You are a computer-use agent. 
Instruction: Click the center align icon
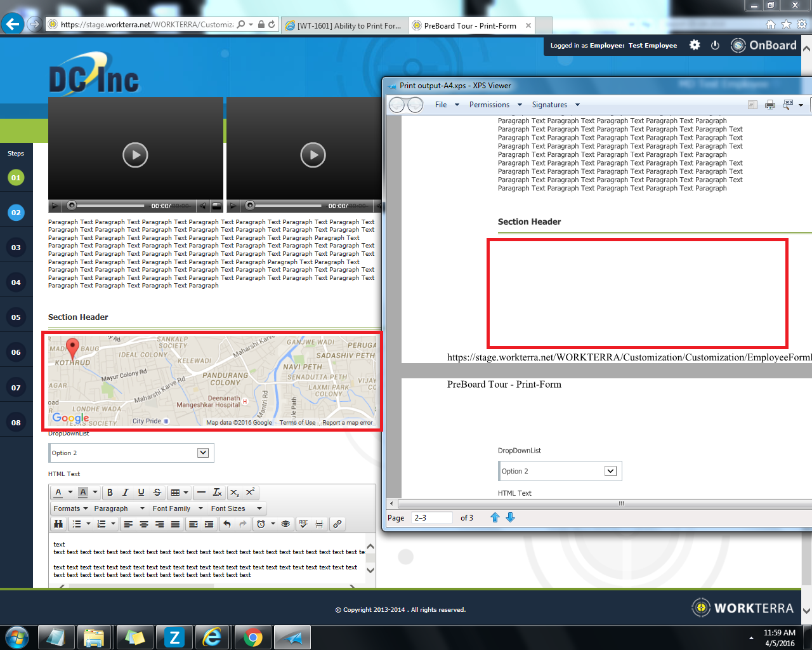point(144,524)
